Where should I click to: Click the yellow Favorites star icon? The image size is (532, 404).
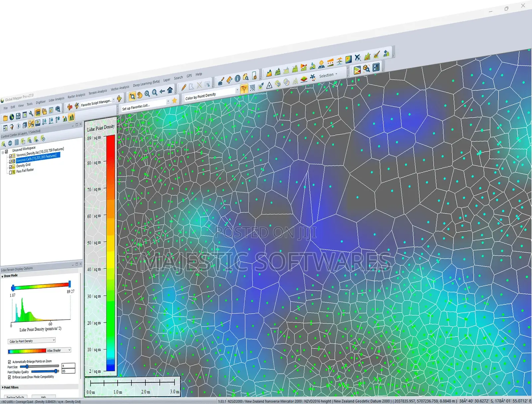coord(174,100)
